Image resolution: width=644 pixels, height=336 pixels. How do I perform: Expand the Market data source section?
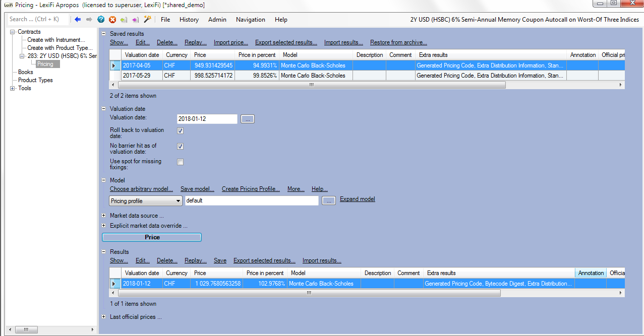[104, 216]
